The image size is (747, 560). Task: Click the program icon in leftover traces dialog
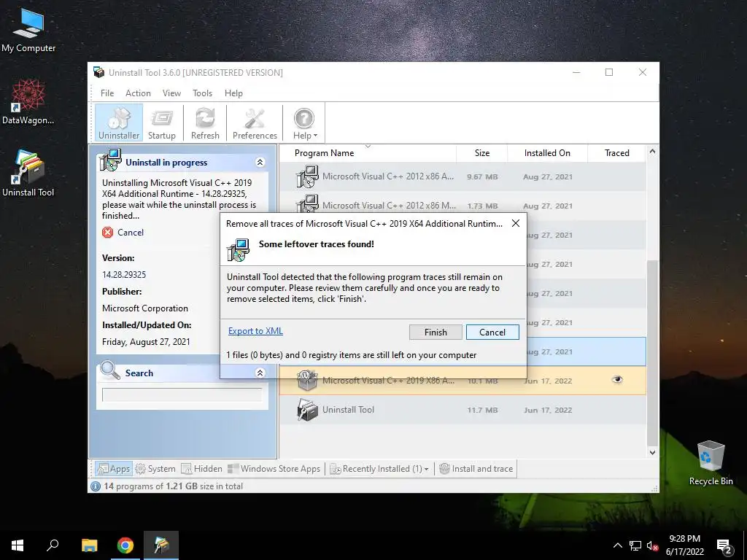tap(237, 249)
